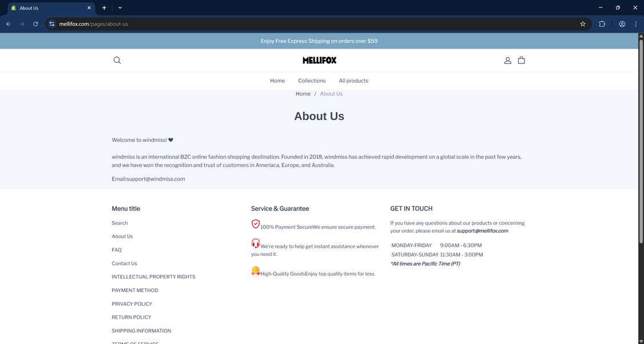This screenshot has height=344, width=644.
Task: Open Collections in the navigation menu
Action: click(312, 81)
